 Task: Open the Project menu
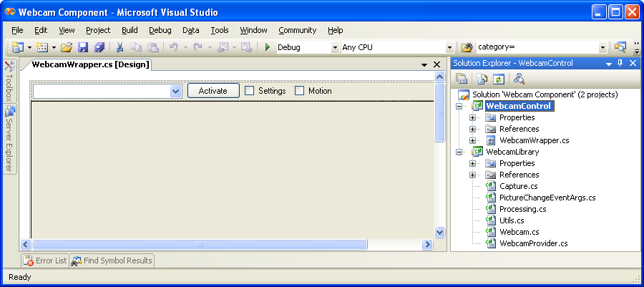click(98, 30)
